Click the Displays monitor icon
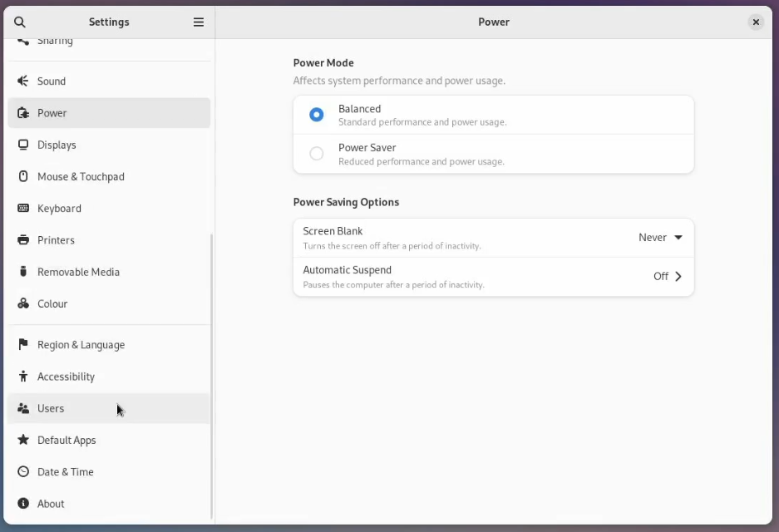 coord(23,145)
